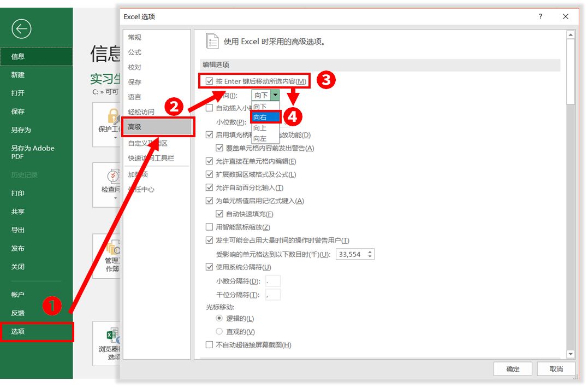Viewport: 588px width, 387px height.
Task: Choose 向左 in the direction list
Action: pyautogui.click(x=265, y=138)
